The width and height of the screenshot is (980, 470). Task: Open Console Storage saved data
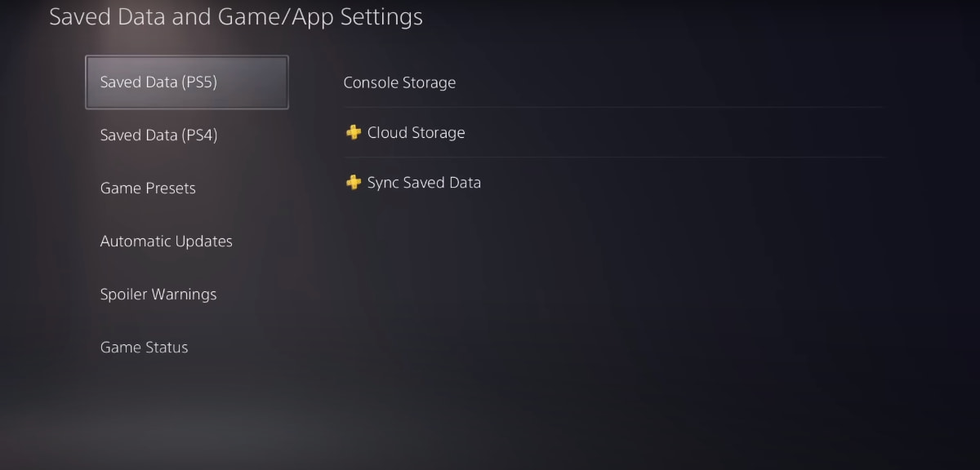coord(614,82)
